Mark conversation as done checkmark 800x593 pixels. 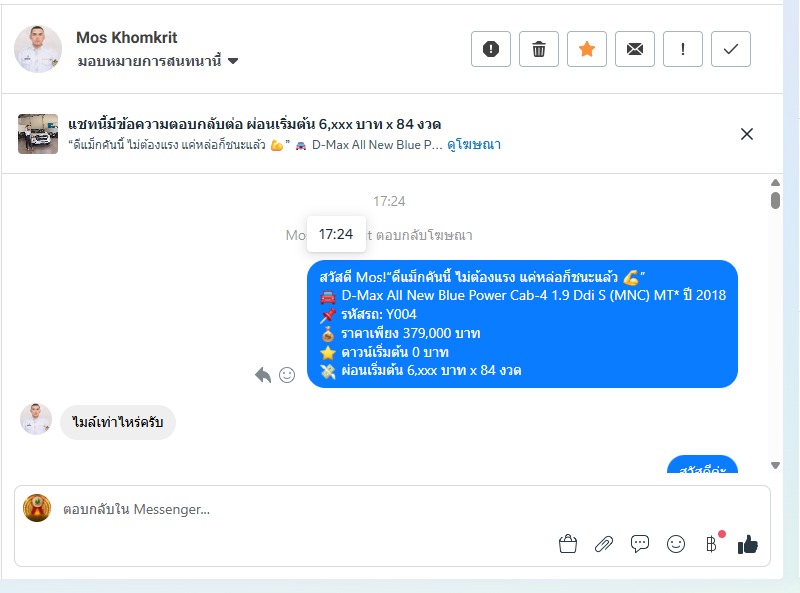pos(731,49)
